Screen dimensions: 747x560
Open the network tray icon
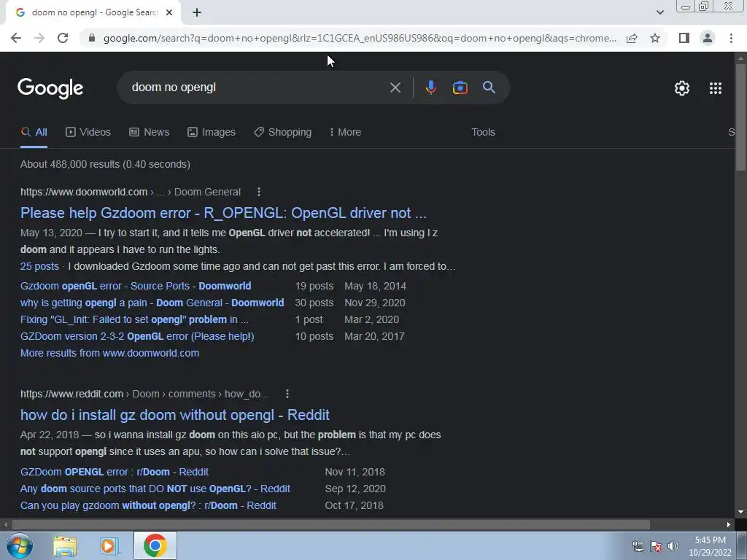tap(638, 546)
